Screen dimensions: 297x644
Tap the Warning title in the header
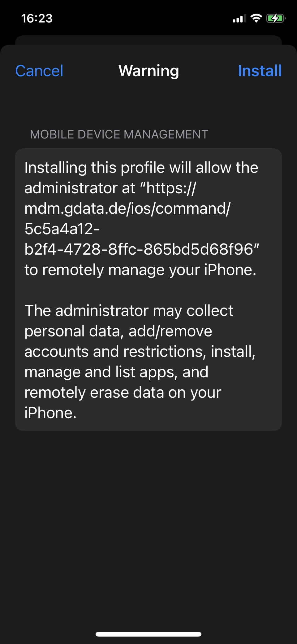pos(149,71)
